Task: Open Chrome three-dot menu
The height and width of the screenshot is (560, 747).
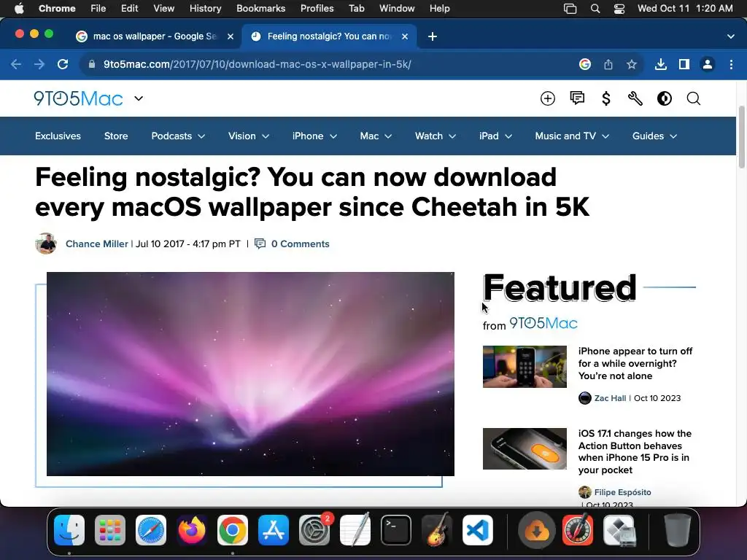Action: tap(731, 64)
